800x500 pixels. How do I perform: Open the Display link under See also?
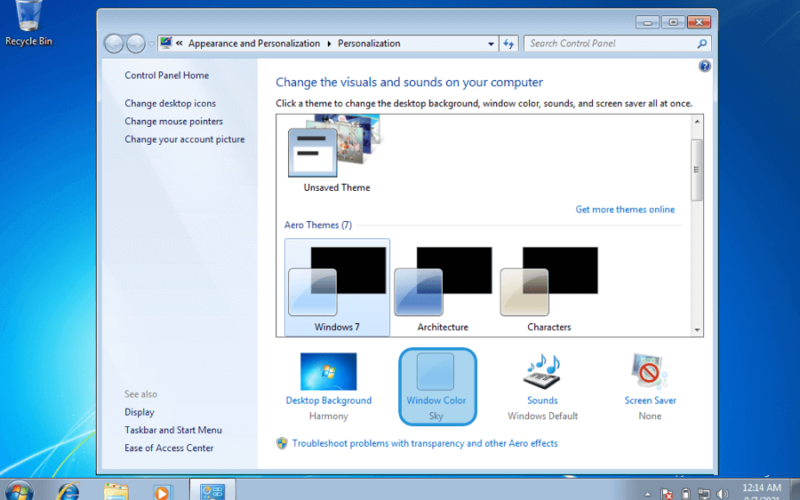(139, 412)
